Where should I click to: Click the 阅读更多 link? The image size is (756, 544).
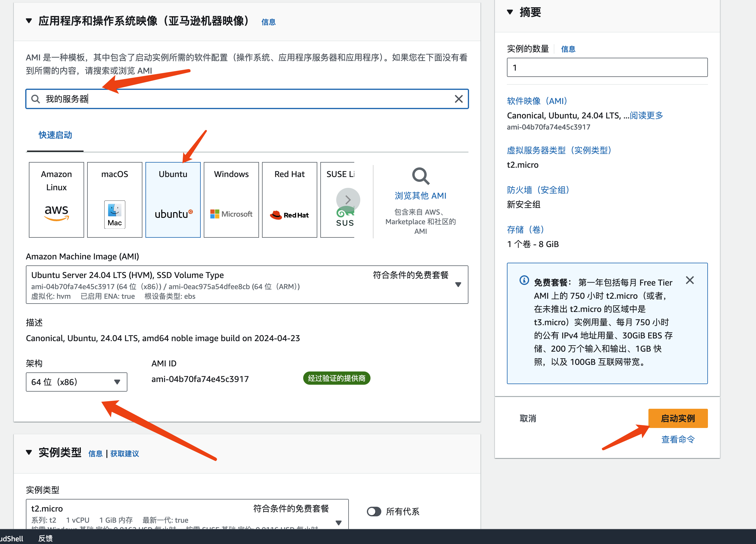[x=646, y=116]
